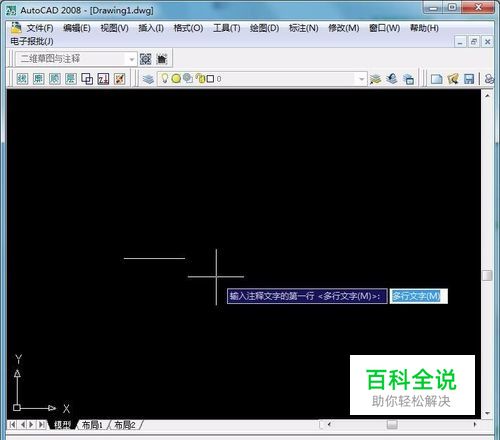Click the horizontal scrollbar thumb
The image size is (500, 440).
coord(392,425)
